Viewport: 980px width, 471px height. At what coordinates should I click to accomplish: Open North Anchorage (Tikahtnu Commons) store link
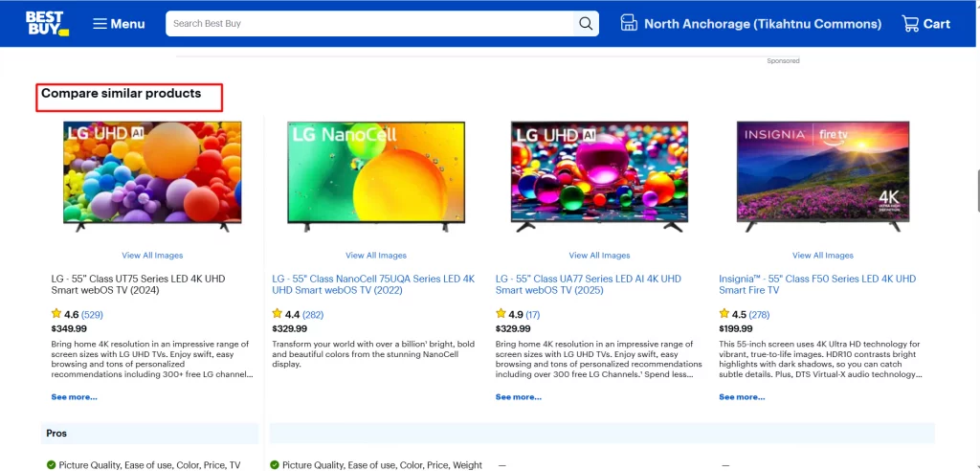pyautogui.click(x=763, y=24)
